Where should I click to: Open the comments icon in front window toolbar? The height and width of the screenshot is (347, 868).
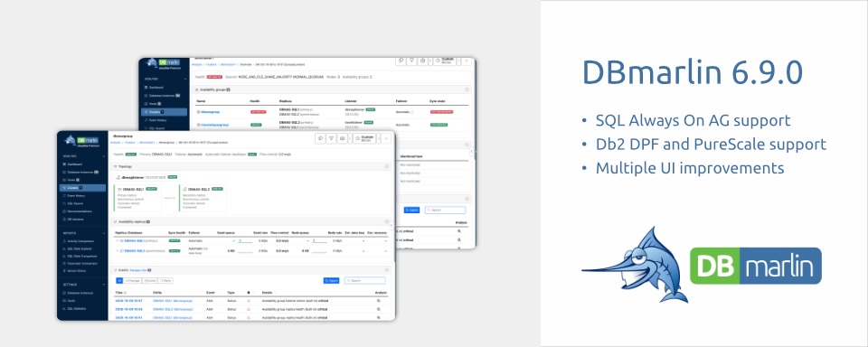click(320, 138)
